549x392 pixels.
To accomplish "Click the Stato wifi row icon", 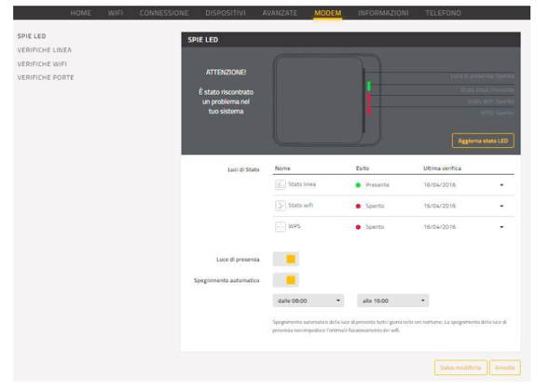I will 281,206.
